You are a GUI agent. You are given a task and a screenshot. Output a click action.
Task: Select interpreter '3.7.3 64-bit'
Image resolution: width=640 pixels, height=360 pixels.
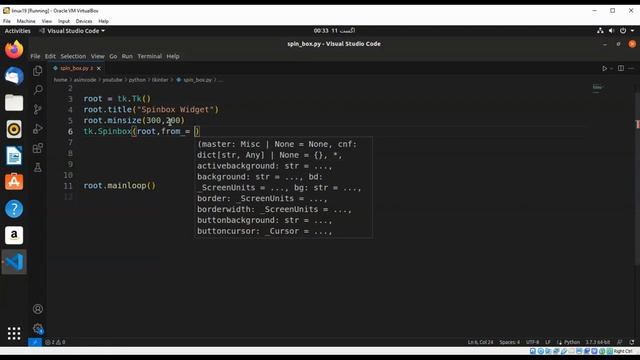coord(598,342)
